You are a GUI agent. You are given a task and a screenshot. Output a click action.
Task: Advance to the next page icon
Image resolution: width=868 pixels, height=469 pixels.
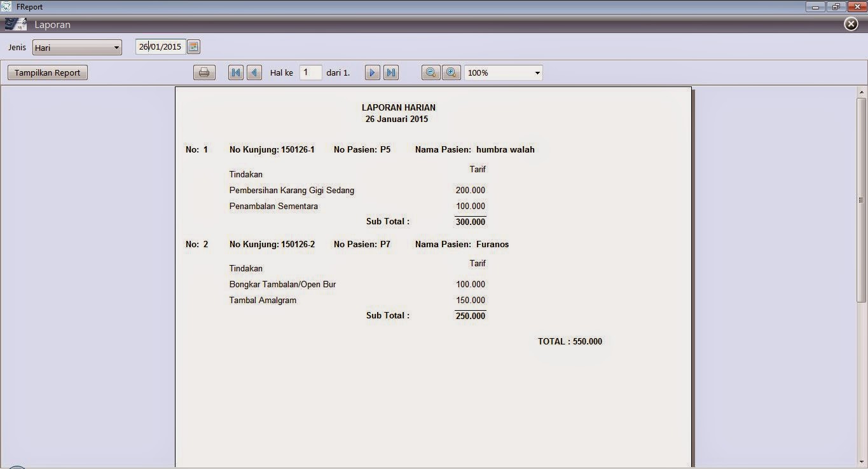coord(372,72)
